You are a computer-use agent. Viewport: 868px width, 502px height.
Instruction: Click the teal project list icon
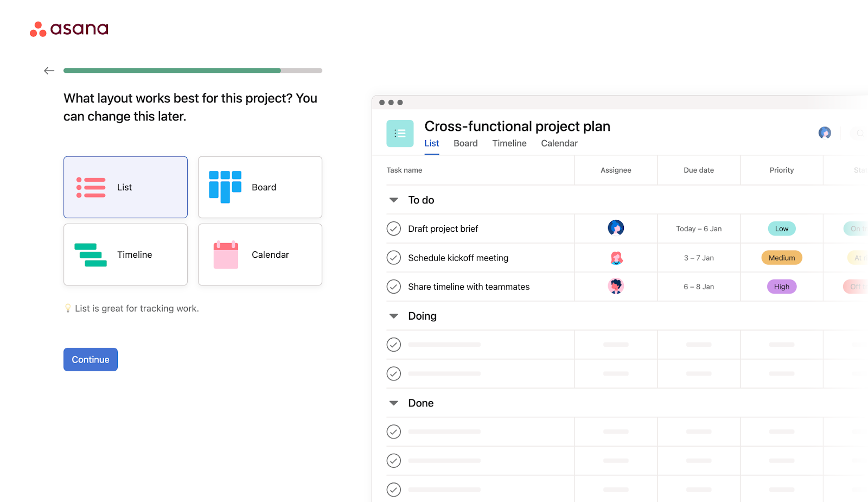(x=400, y=133)
